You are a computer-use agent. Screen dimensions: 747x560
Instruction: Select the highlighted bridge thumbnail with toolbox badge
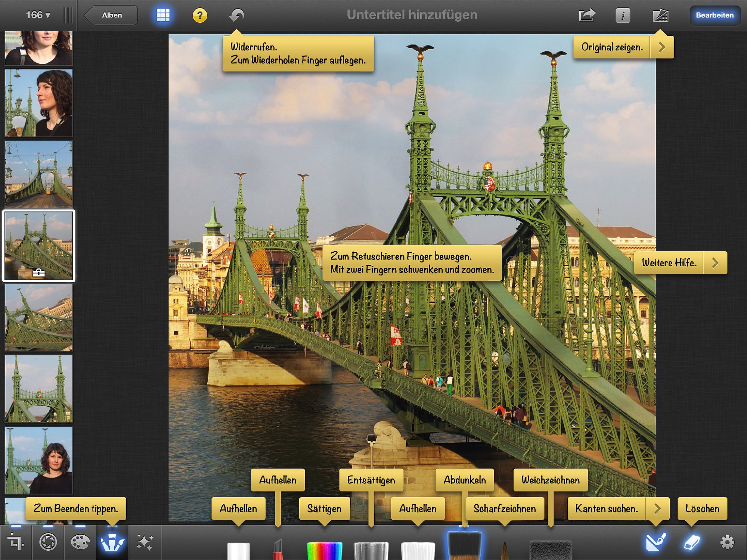[x=38, y=246]
